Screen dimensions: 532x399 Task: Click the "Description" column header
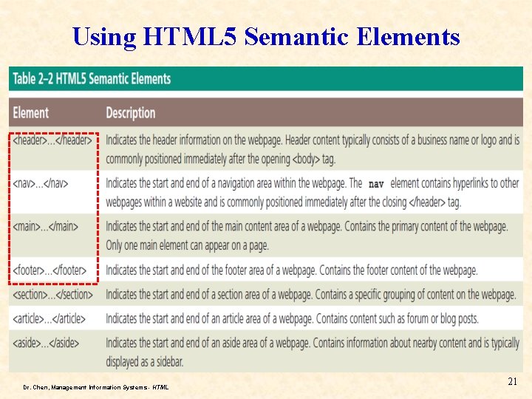pos(131,112)
